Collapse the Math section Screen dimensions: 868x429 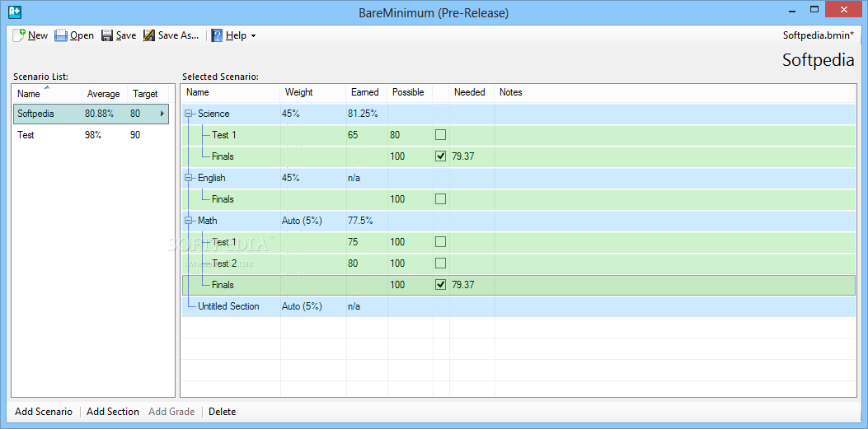pyautogui.click(x=189, y=220)
